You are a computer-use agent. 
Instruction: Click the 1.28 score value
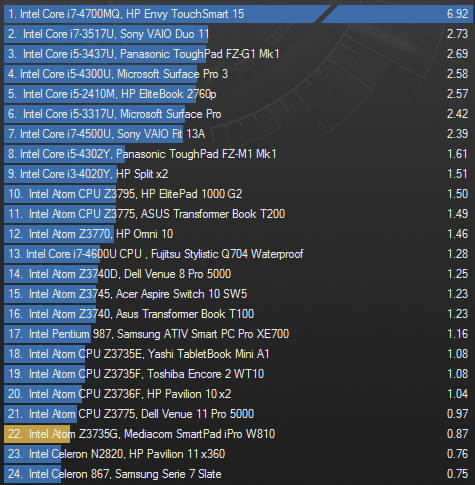tap(457, 254)
